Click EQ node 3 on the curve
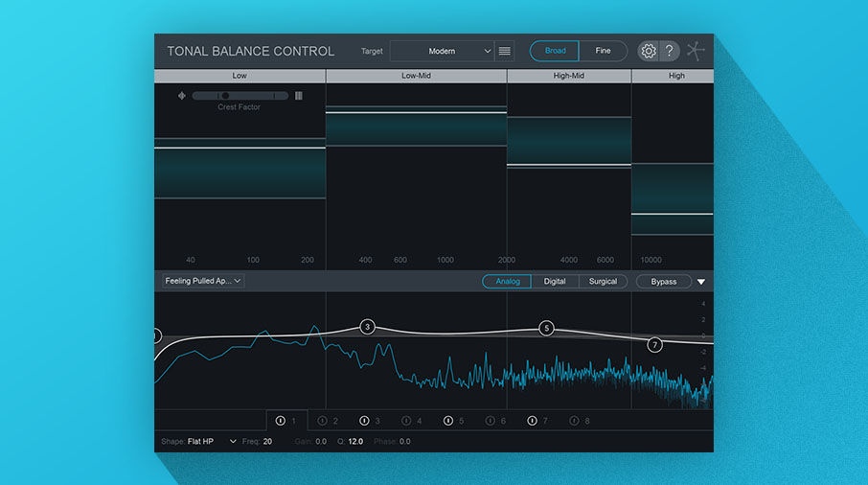The image size is (868, 485). 367,327
